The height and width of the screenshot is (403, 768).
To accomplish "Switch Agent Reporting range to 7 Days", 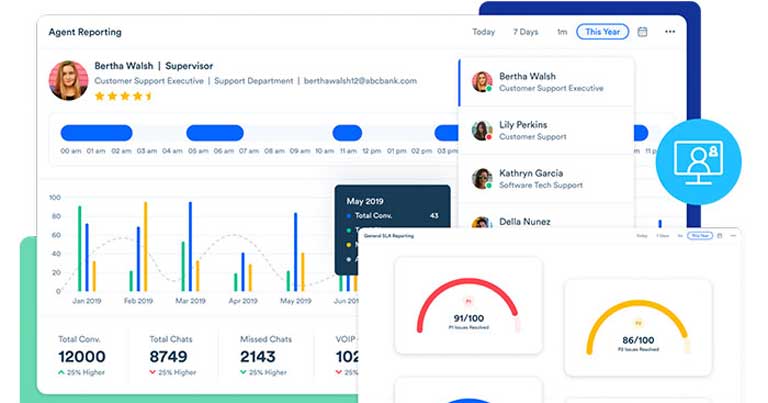I will coord(526,32).
